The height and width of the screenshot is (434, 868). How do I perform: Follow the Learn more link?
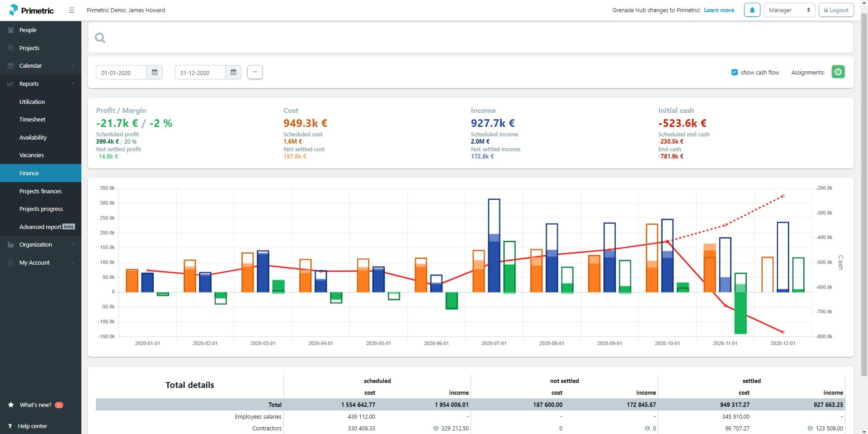719,10
